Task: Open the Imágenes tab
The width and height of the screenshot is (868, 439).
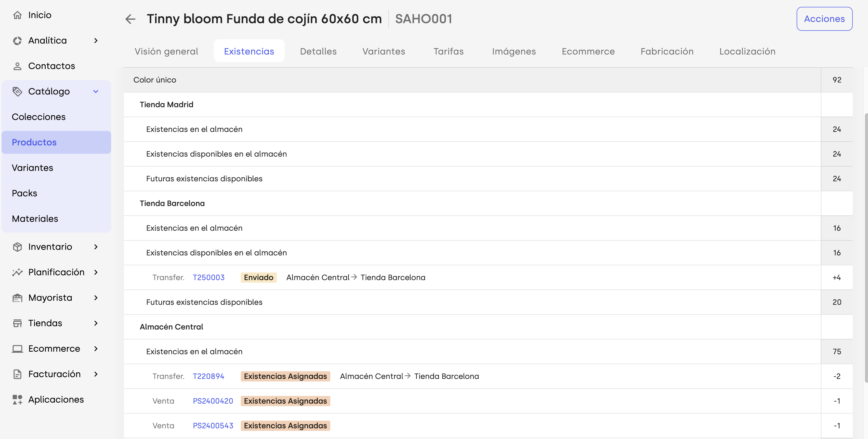Action: [514, 51]
